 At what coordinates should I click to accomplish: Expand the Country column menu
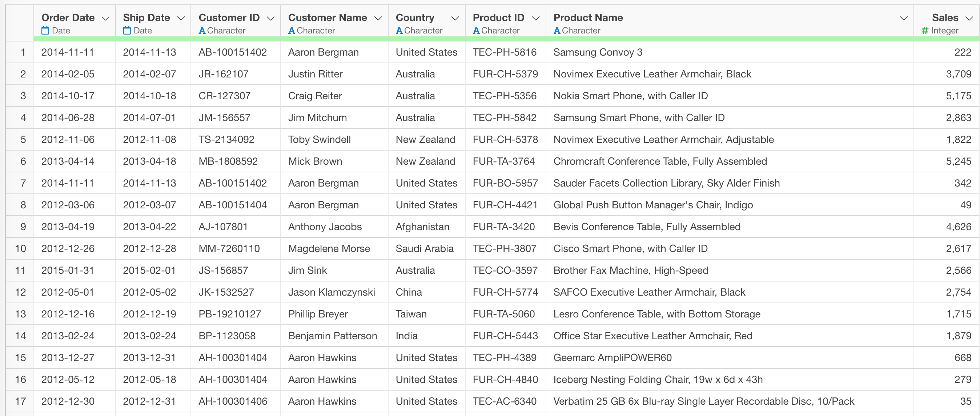pos(455,18)
